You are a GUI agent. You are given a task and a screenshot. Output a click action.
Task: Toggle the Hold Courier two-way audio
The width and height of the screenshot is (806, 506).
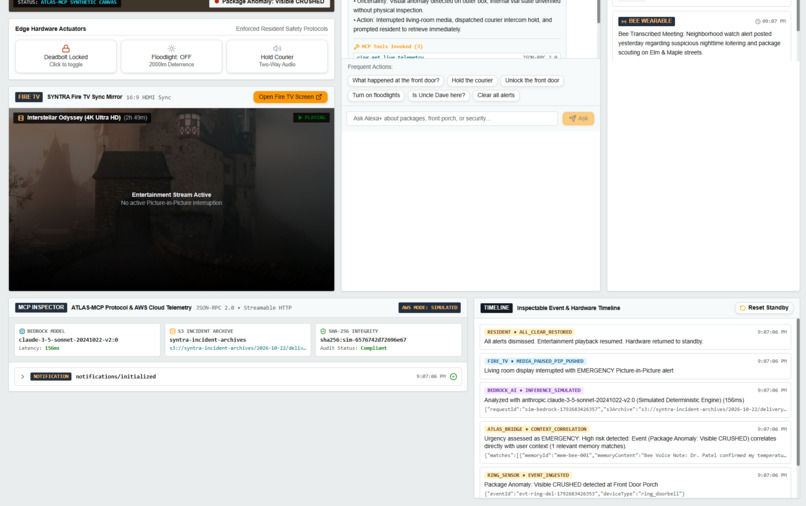click(277, 57)
